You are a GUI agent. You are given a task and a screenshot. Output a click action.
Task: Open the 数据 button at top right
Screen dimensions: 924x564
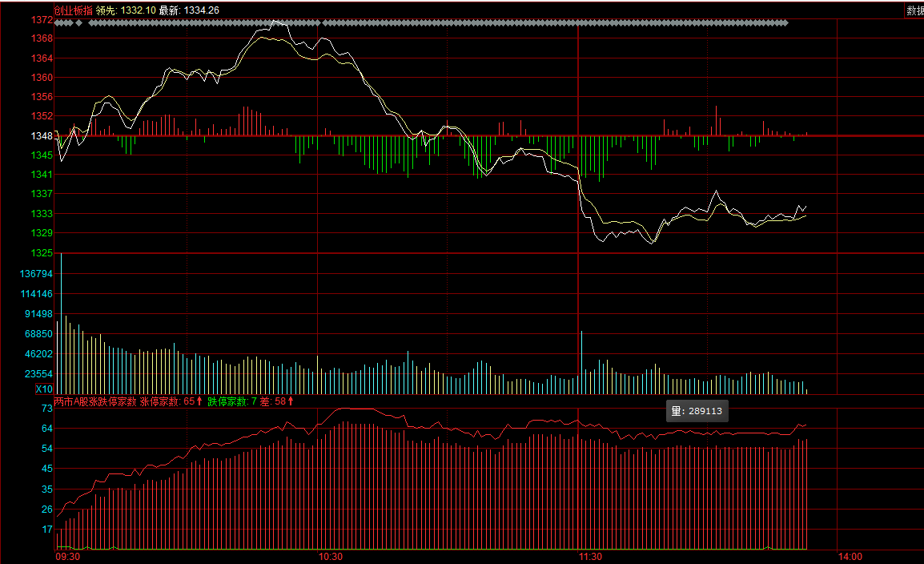(914, 10)
